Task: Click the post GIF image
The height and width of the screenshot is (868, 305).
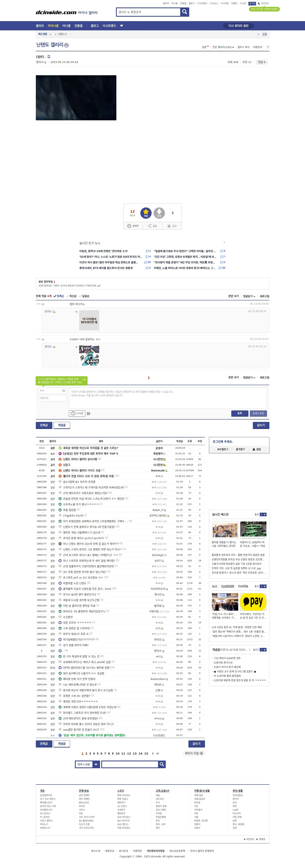Action: tap(76, 98)
